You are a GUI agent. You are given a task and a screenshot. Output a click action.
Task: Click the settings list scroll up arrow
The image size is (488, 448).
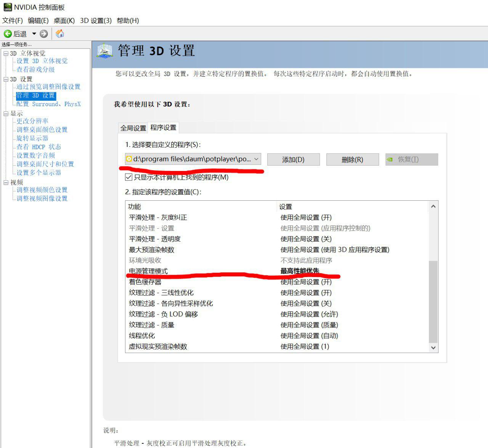[x=433, y=206]
